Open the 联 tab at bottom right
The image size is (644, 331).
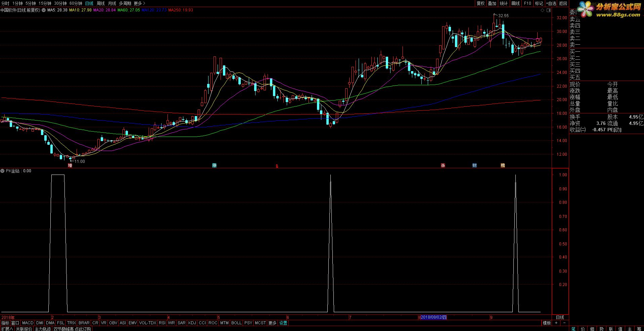pyautogui.click(x=611, y=329)
